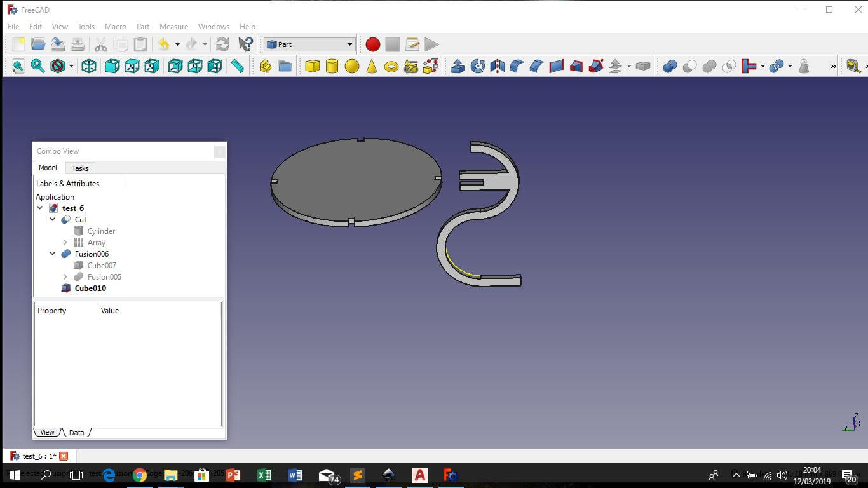Open the Edit menu

36,27
